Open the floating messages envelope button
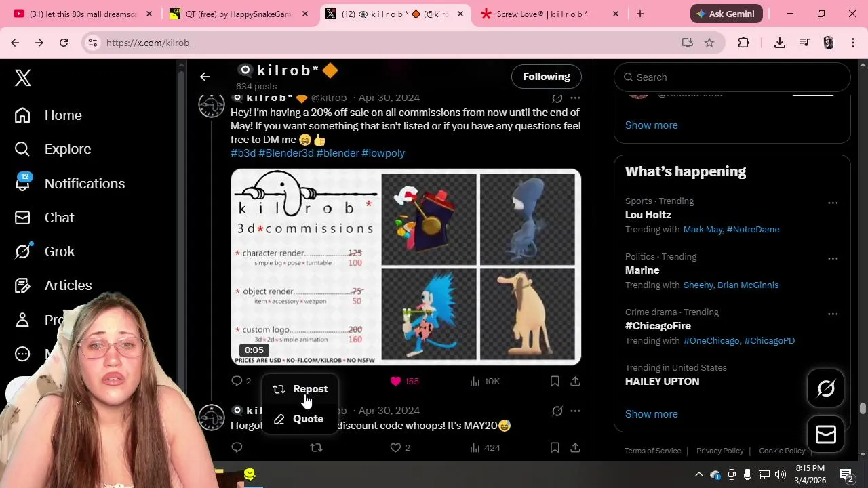The height and width of the screenshot is (488, 868). pyautogui.click(x=826, y=434)
